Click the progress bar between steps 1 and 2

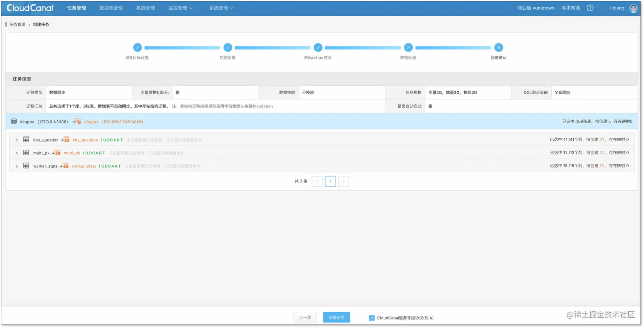[182, 48]
